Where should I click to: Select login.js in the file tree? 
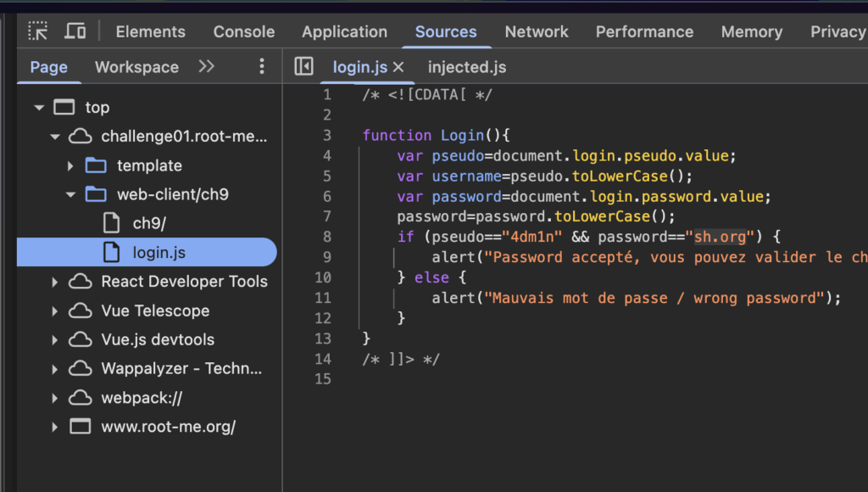(x=159, y=252)
